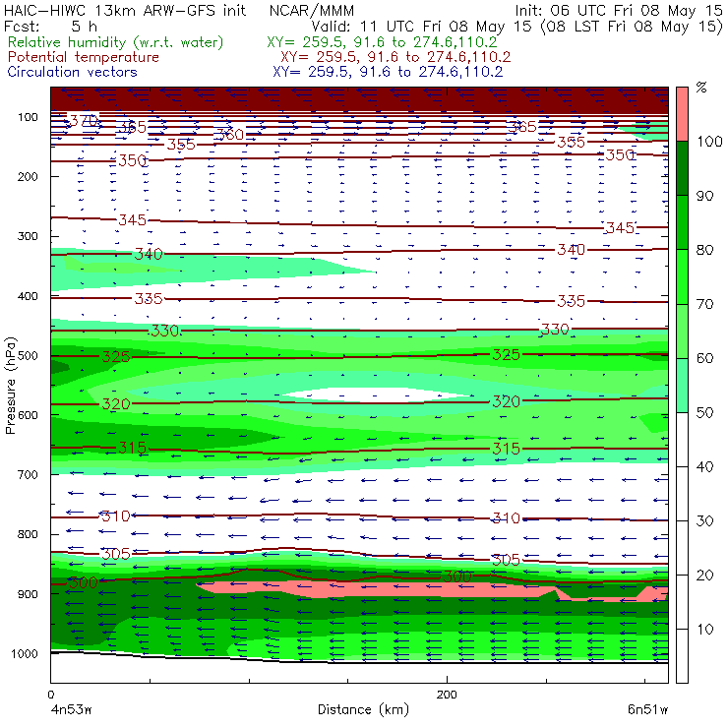Click the '700' pressure axis tick label

click(x=28, y=475)
